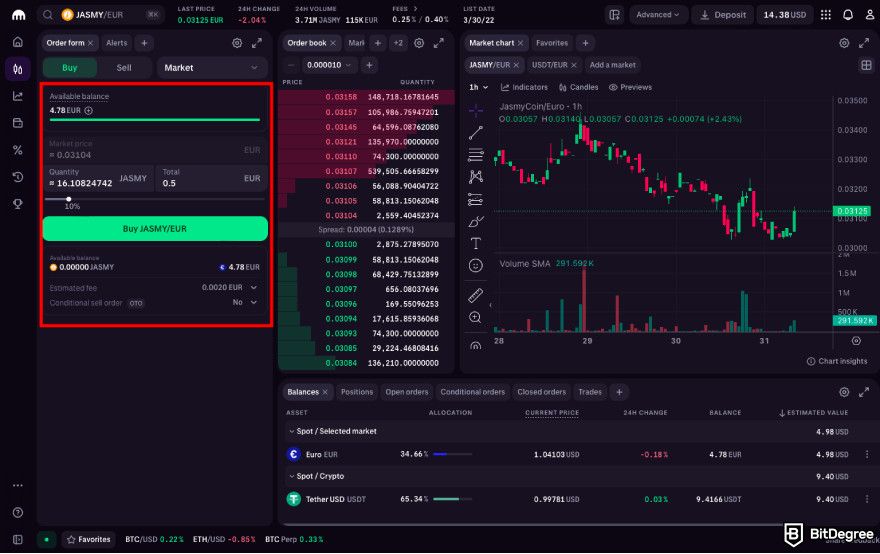880x554 pixels.
Task: Switch chart layout grid icon
Action: (x=866, y=65)
